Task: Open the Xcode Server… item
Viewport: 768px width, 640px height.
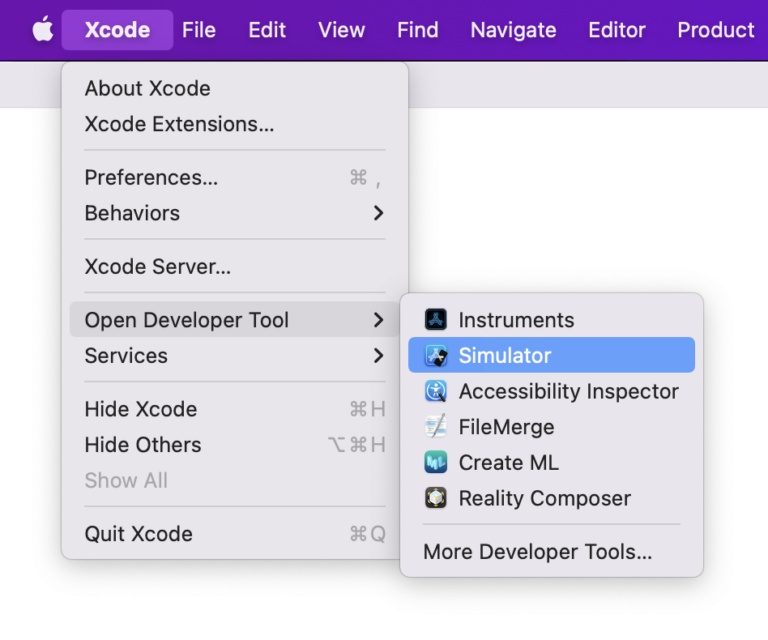Action: (x=158, y=267)
